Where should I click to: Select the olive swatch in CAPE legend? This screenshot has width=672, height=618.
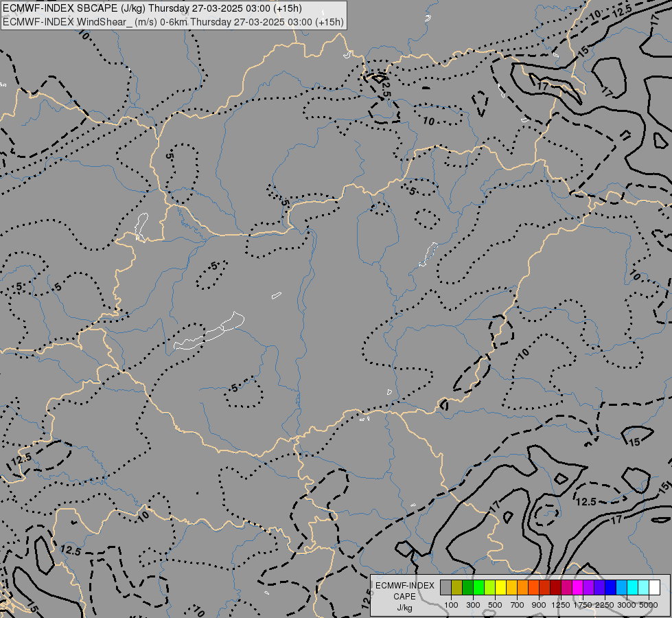tap(457, 587)
